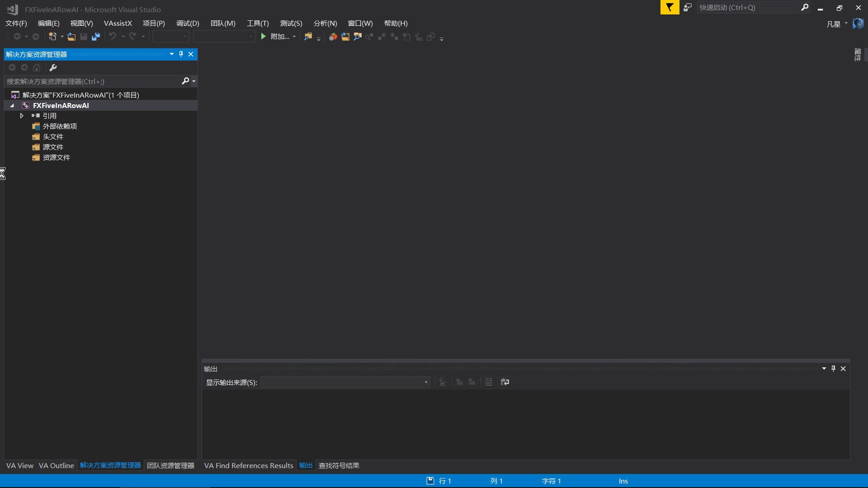Click the Save All toolbar icon
The image size is (868, 488).
point(96,37)
